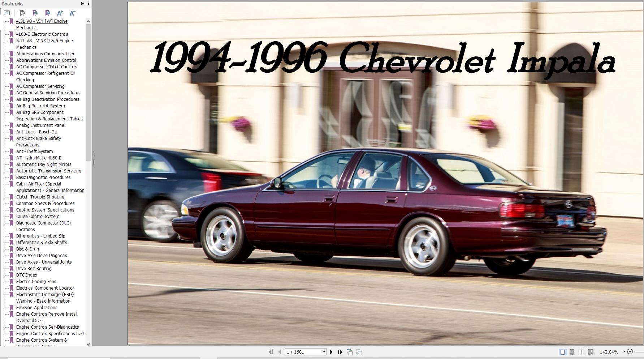The width and height of the screenshot is (644, 359).
Task: Collapse the bookmarks panel with the left triangle
Action: 88,4
